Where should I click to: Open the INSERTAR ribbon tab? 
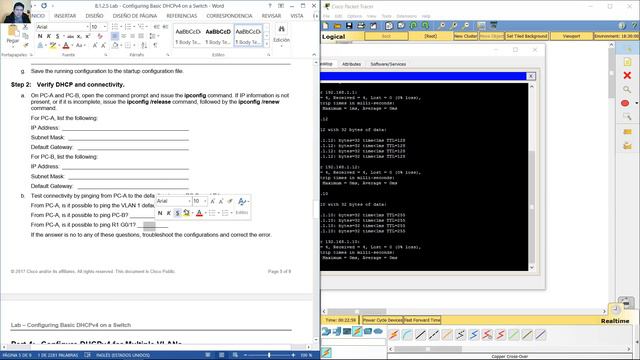[65, 16]
